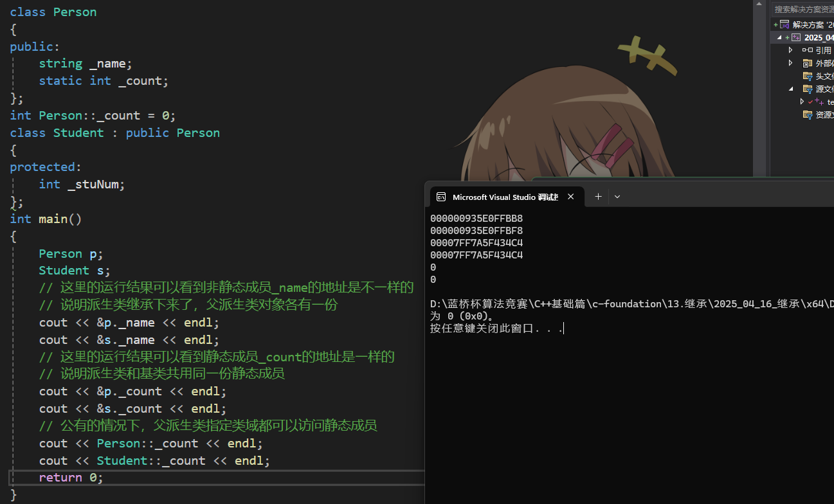Select the 源文 source files filter folder
The image size is (834, 504).
808,89
